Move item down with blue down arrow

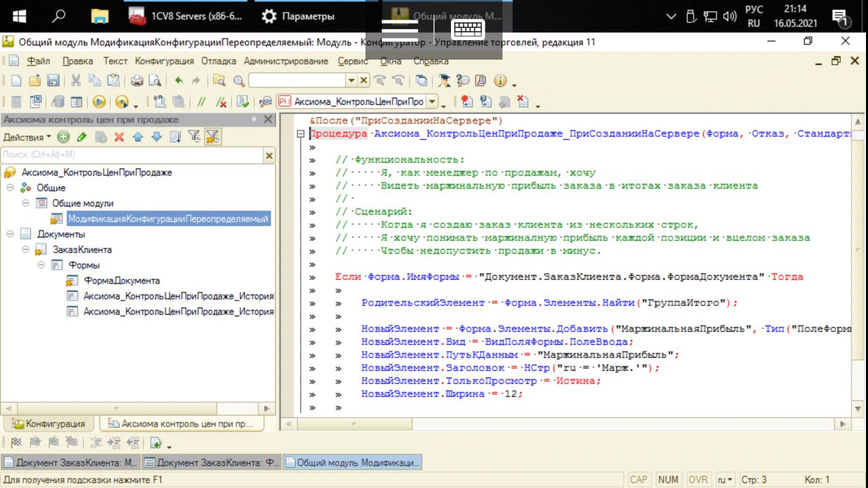click(157, 137)
